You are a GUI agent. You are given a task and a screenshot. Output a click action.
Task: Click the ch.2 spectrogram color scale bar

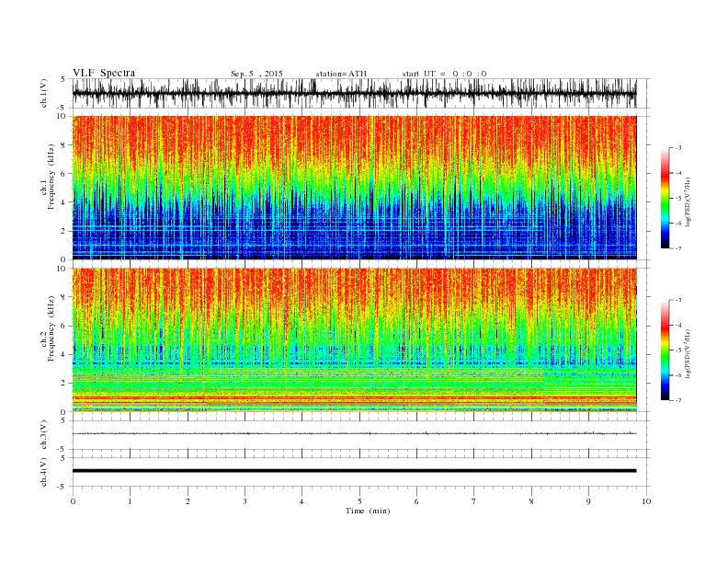click(665, 350)
